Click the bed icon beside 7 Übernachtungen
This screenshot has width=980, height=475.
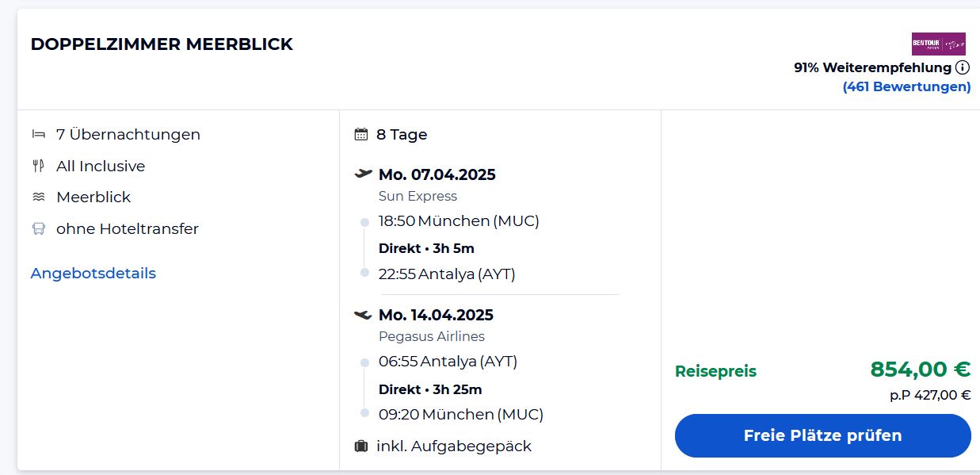tap(38, 134)
